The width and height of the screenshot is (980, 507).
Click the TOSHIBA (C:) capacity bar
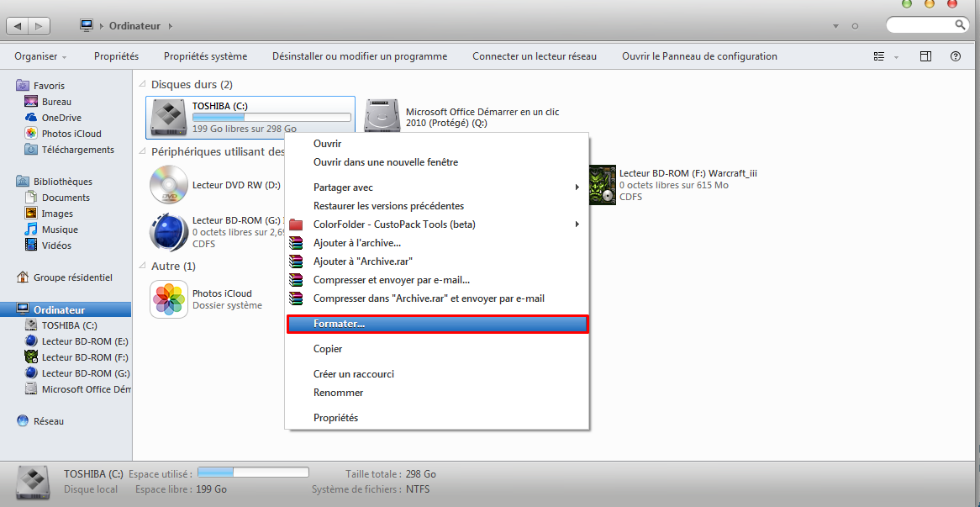tap(271, 118)
